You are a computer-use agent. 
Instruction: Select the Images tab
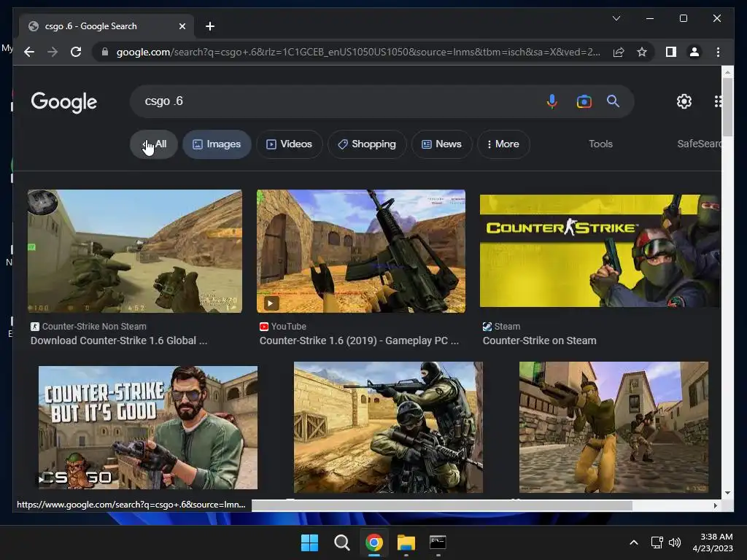pyautogui.click(x=217, y=144)
